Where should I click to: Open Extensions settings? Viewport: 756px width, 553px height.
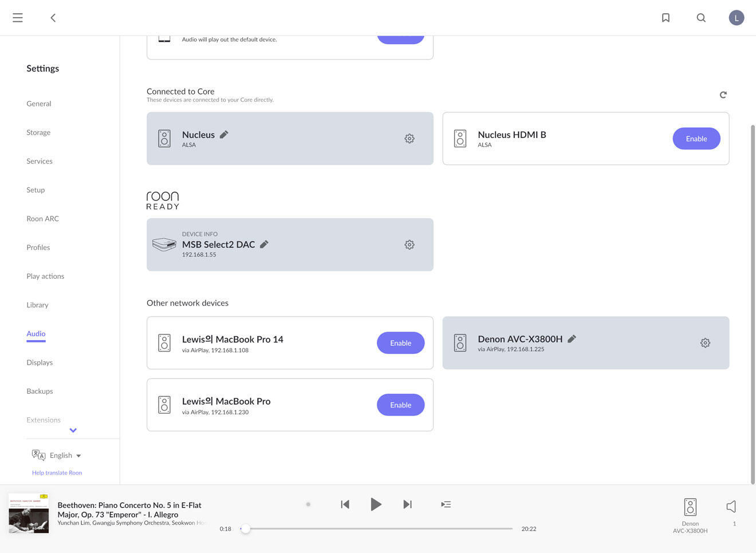(44, 420)
